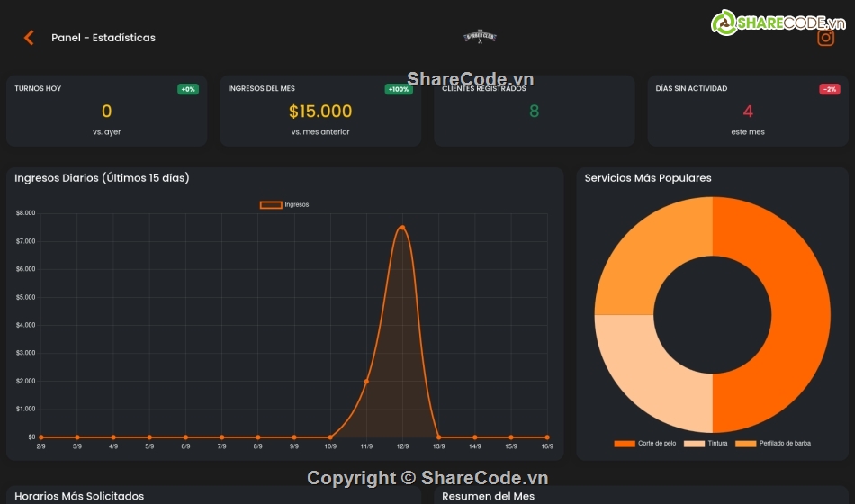Click the Clientes Registrados count of 8

(534, 112)
